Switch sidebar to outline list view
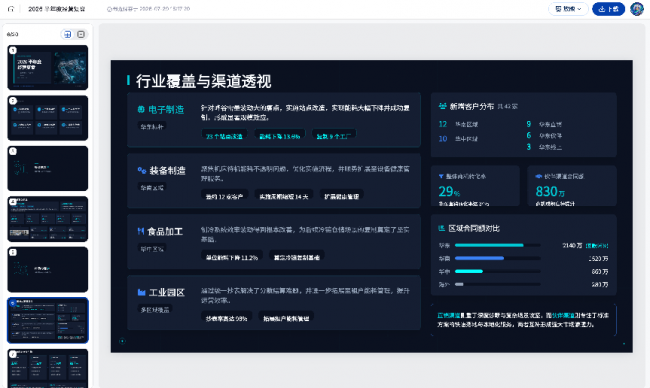 tap(81, 34)
